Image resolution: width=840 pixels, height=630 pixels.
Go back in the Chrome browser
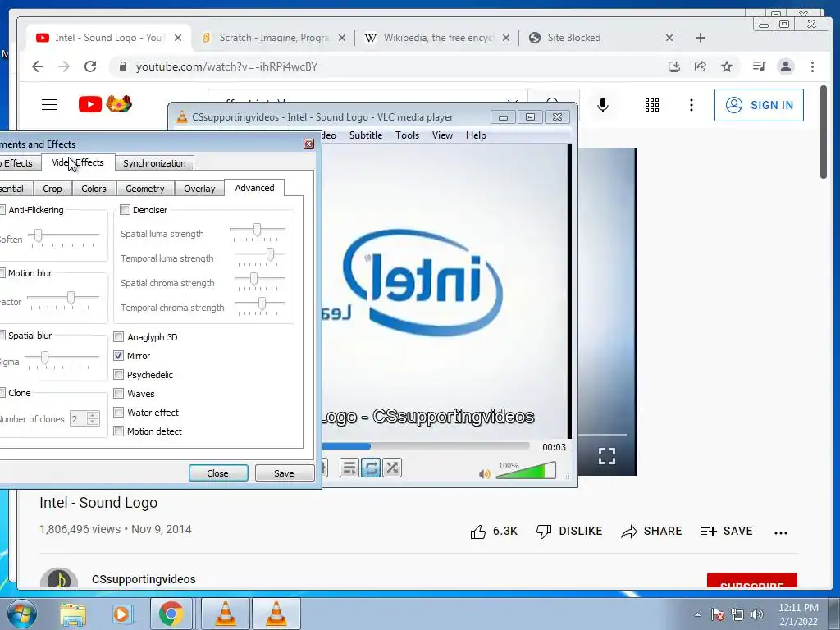[x=38, y=66]
